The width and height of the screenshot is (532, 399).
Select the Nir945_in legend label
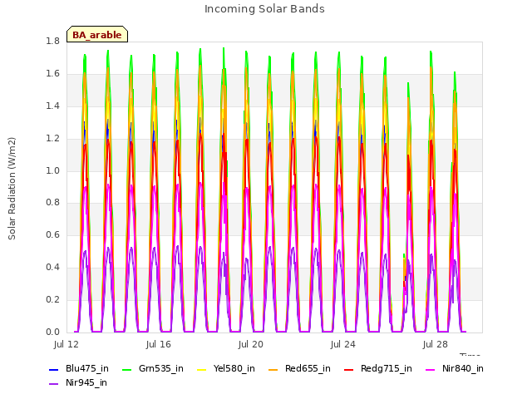pos(86,382)
